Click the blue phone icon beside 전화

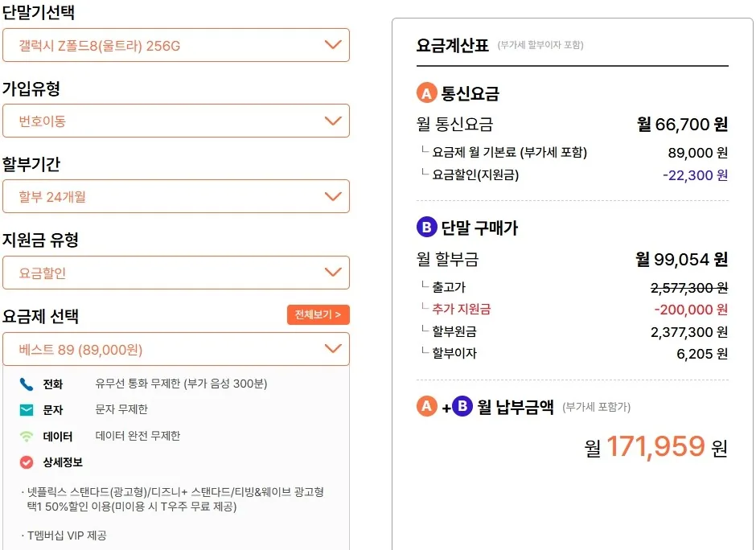[27, 384]
